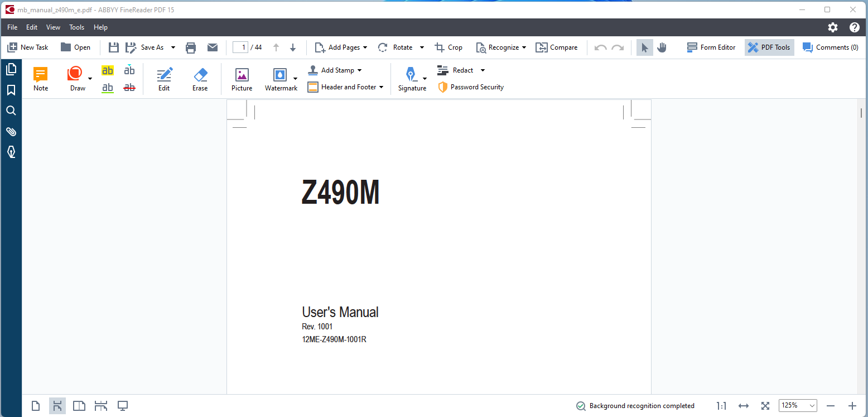868x417 pixels.
Task: Open Password Security settings
Action: [x=471, y=87]
